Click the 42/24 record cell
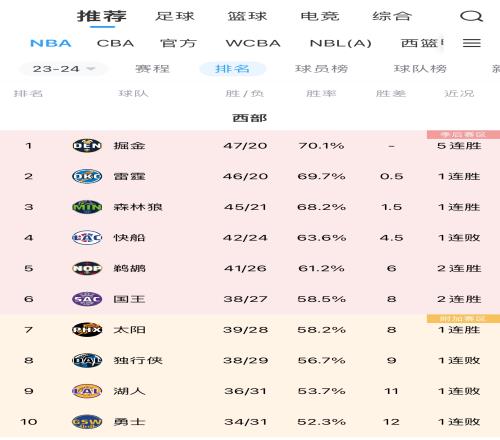This screenshot has width=500, height=440. (245, 238)
